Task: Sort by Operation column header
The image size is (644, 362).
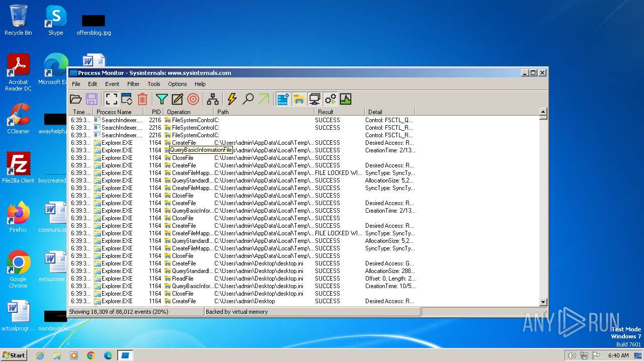Action: pos(189,112)
